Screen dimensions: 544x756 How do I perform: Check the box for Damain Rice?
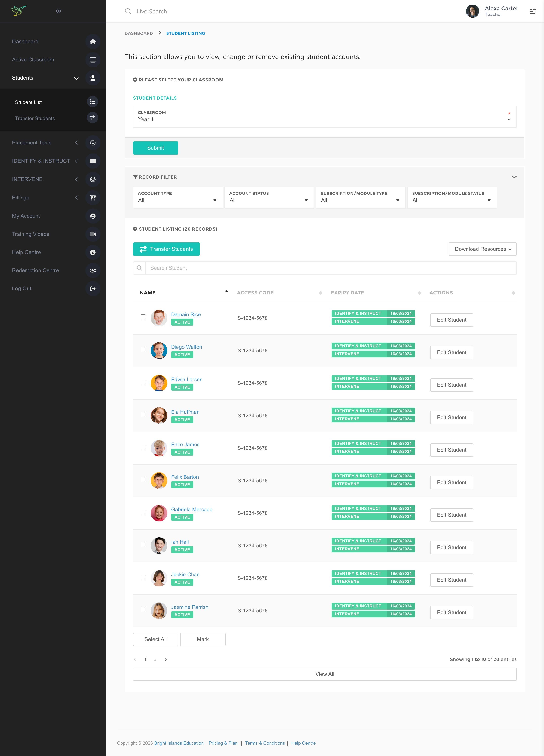143,317
